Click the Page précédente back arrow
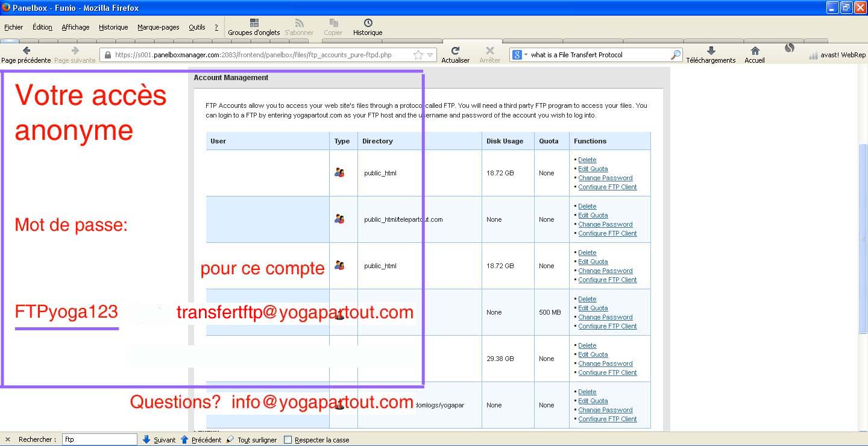 click(26, 51)
